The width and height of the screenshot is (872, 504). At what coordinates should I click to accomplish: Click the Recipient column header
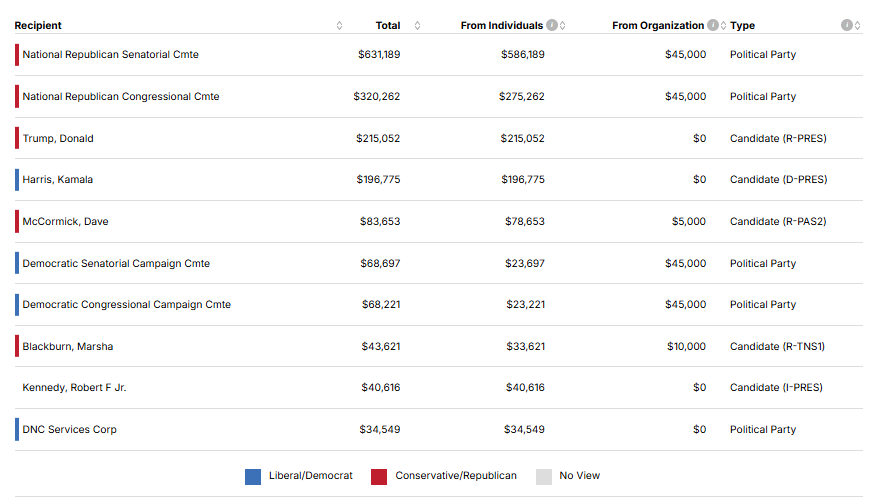pyautogui.click(x=38, y=26)
